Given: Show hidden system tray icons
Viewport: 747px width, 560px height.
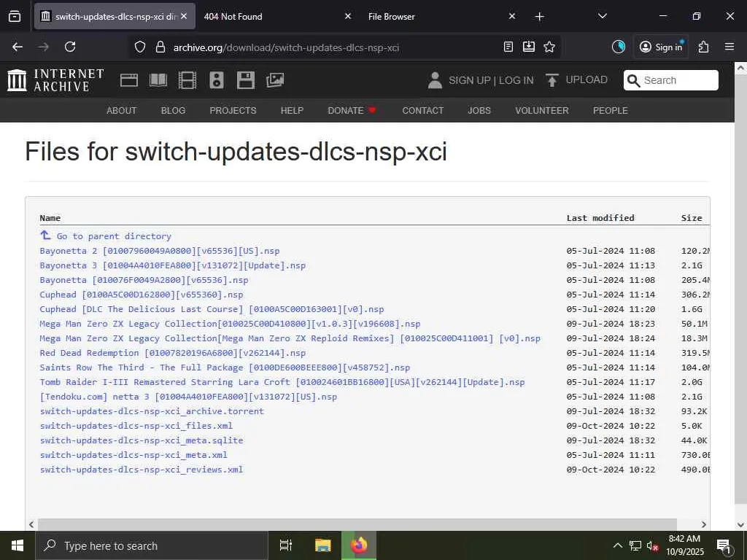Looking at the screenshot, I should [x=617, y=545].
